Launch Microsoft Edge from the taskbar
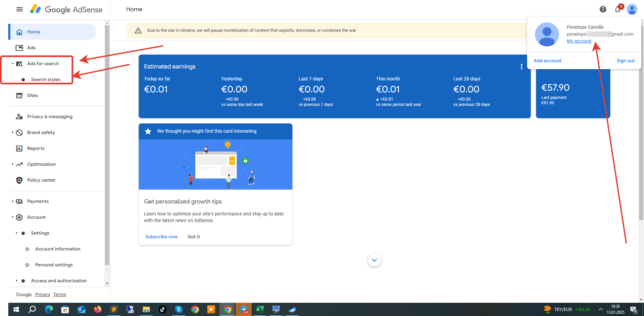The width and height of the screenshot is (644, 316). click(49, 309)
